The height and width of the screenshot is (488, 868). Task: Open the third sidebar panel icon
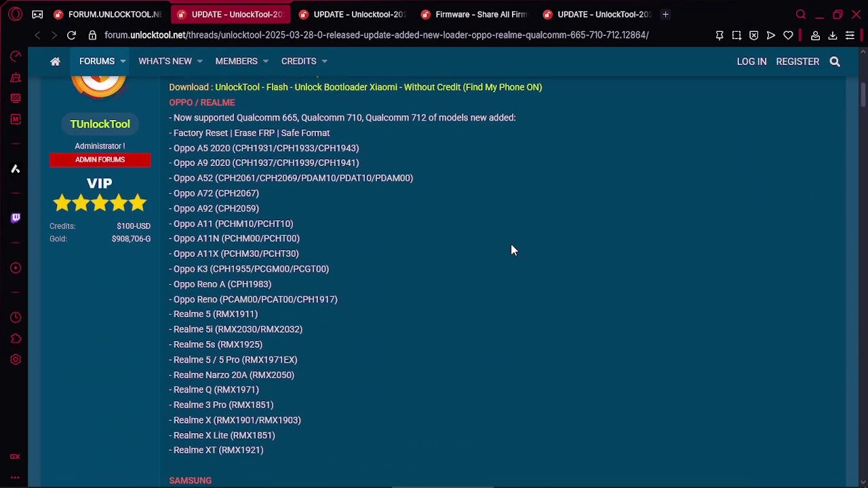pos(15,98)
